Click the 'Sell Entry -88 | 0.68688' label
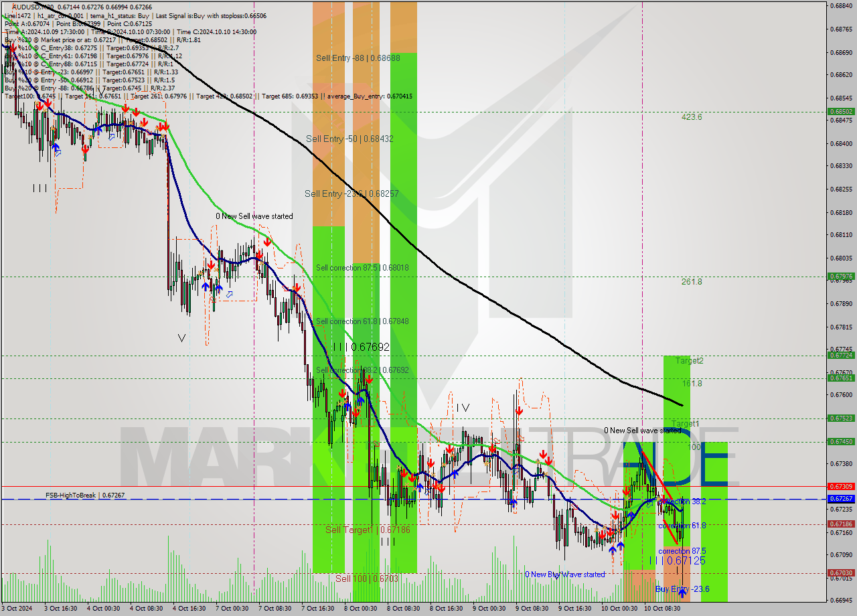 coord(358,58)
